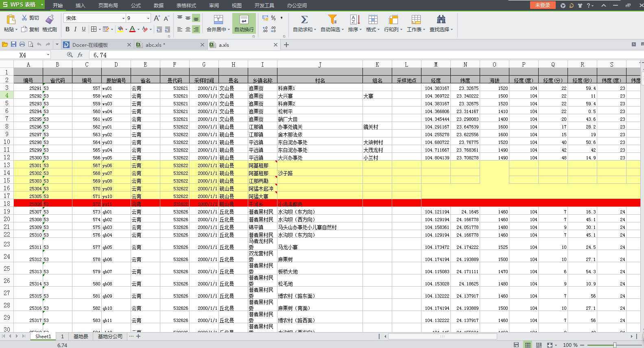644x348 pixels.
Task: Toggle align text right
Action: 196,29
